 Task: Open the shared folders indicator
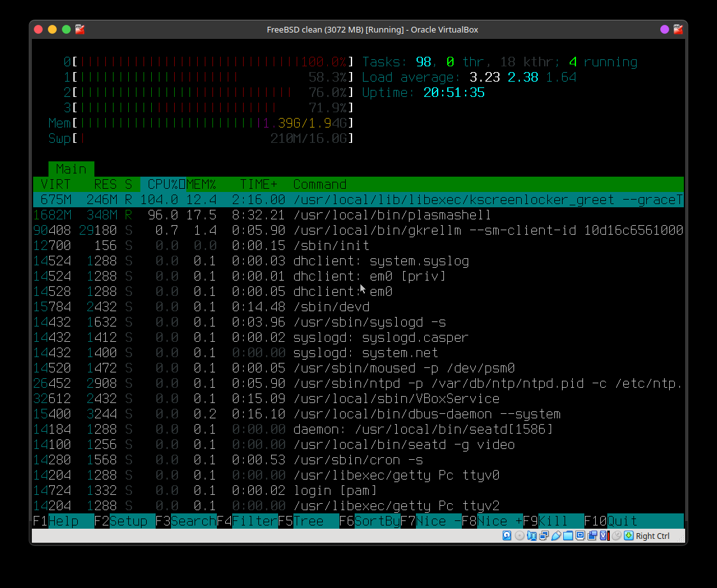click(568, 536)
